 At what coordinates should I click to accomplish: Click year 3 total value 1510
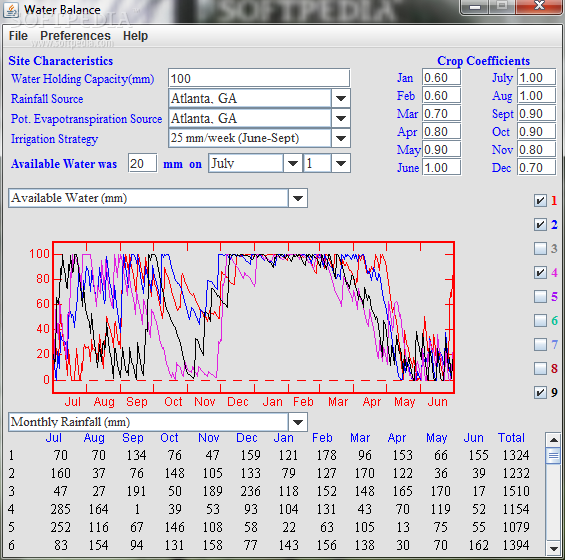coord(516,492)
